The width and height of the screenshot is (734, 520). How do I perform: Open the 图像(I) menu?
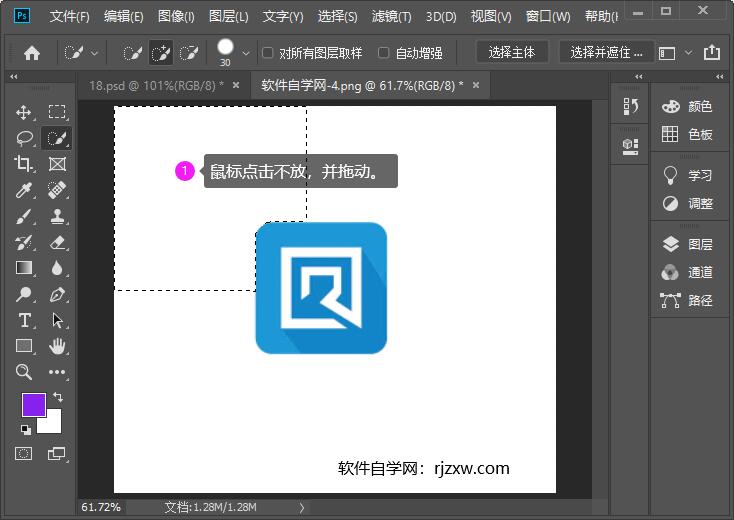(x=176, y=17)
